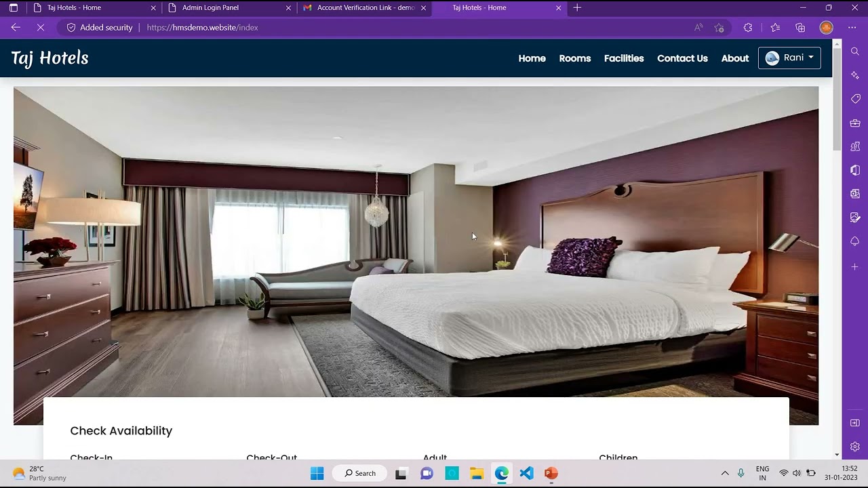The image size is (868, 488).
Task: Click the orange browser profile avatar
Action: point(826,28)
